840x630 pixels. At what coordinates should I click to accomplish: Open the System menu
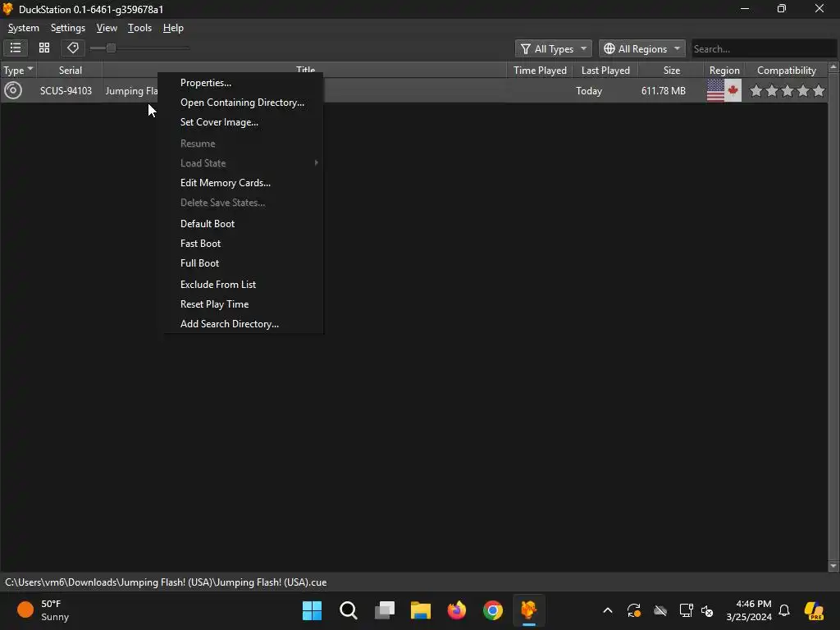24,28
